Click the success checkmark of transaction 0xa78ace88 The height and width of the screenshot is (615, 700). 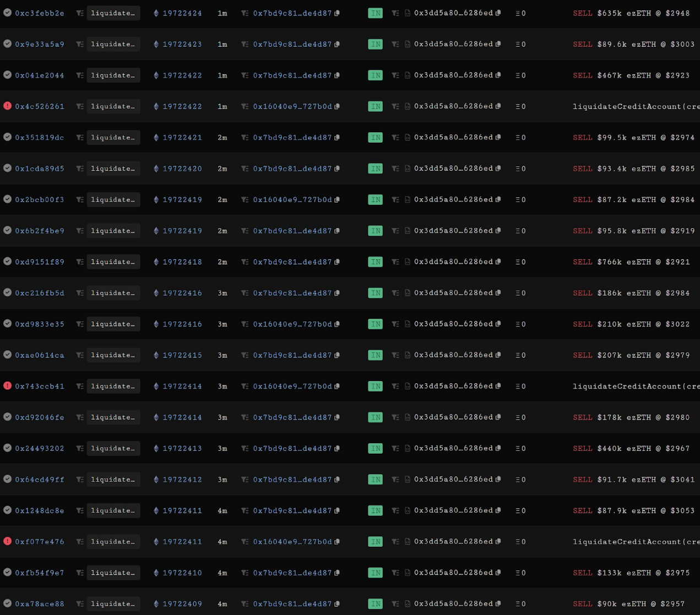pyautogui.click(x=7, y=603)
